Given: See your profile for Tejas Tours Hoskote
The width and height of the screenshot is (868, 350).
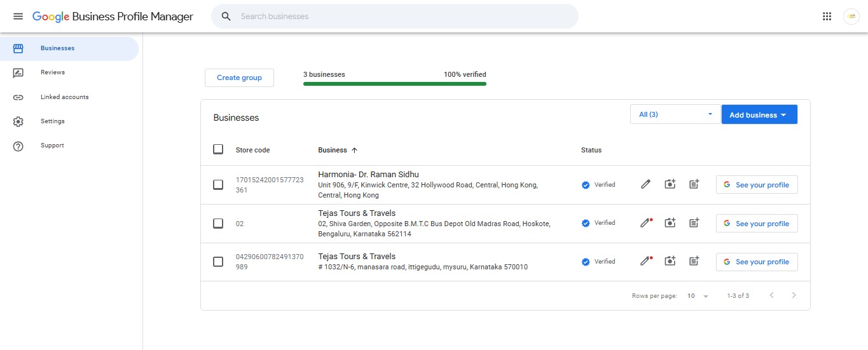Looking at the screenshot, I should (x=757, y=224).
